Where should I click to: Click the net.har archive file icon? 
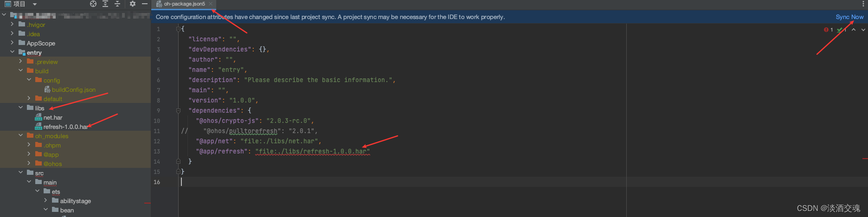(x=39, y=117)
